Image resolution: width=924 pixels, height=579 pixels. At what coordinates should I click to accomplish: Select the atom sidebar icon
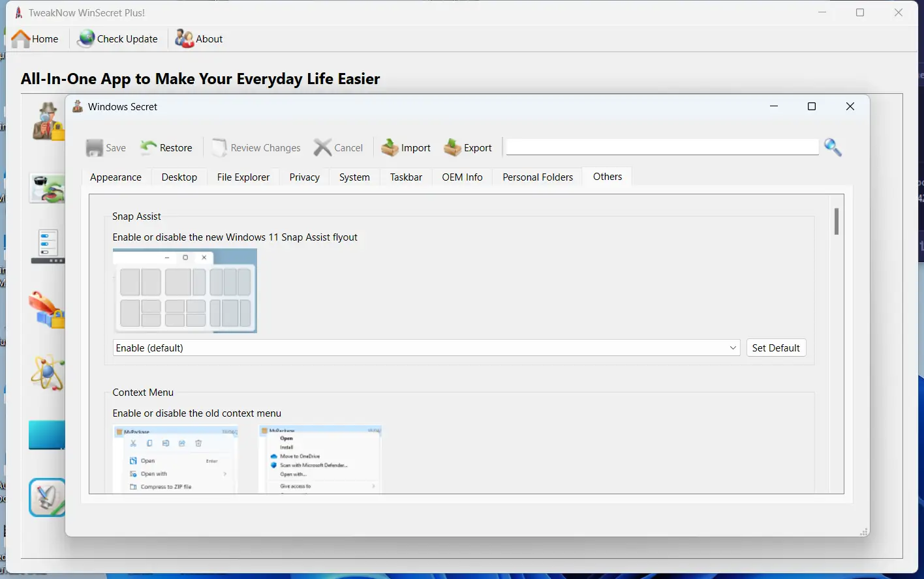(48, 373)
